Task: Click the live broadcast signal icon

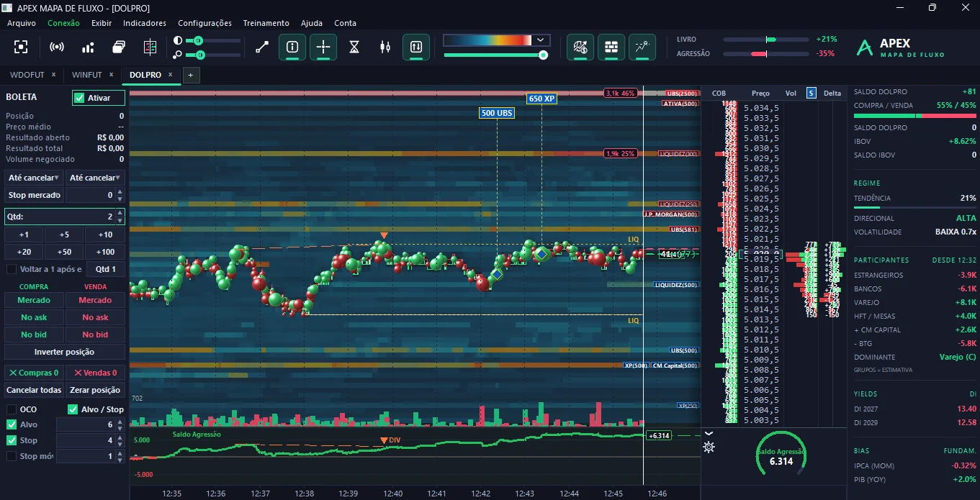Action: tap(57, 47)
